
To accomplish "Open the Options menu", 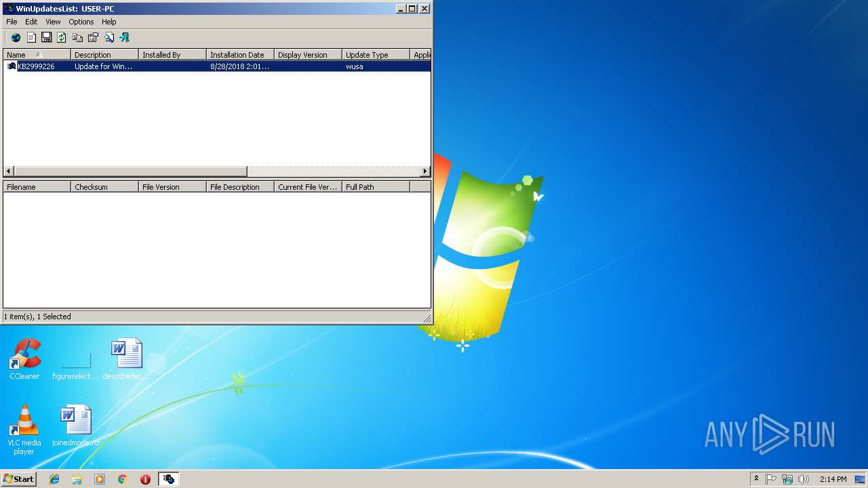I will click(x=81, y=22).
